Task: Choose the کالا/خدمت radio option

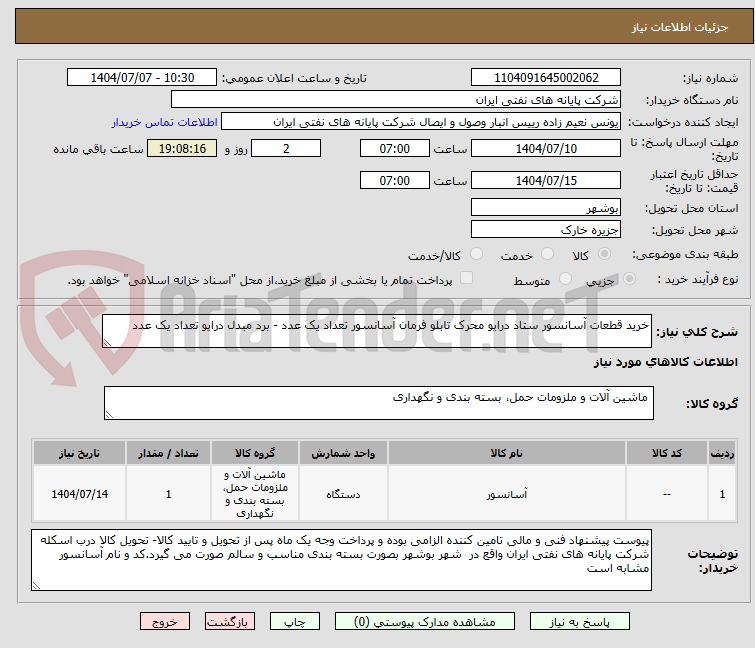Action: [475, 255]
